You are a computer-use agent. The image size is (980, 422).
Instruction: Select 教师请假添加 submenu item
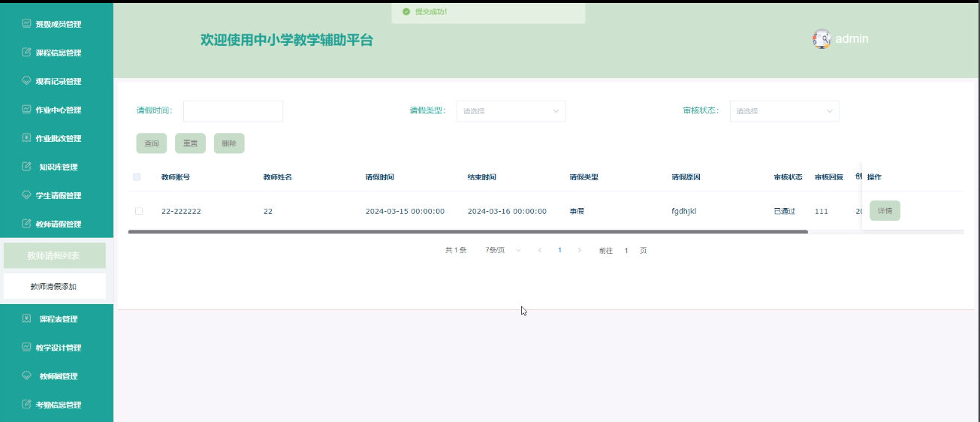(x=54, y=286)
